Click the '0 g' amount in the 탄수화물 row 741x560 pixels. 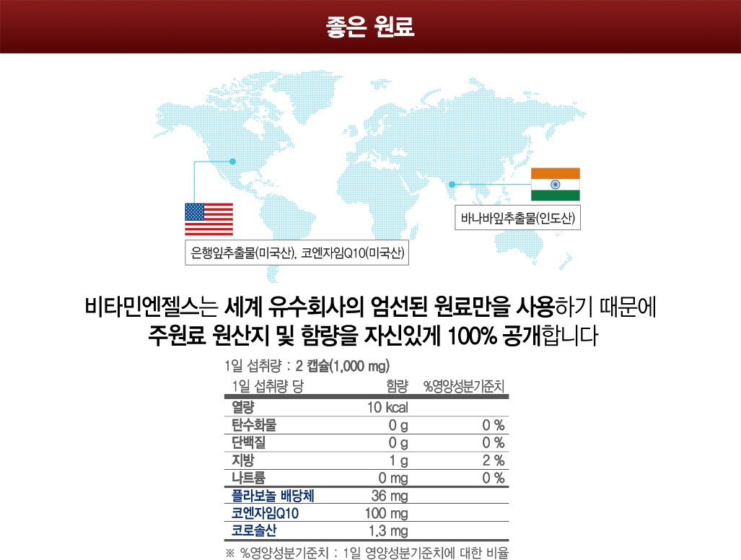pos(398,425)
